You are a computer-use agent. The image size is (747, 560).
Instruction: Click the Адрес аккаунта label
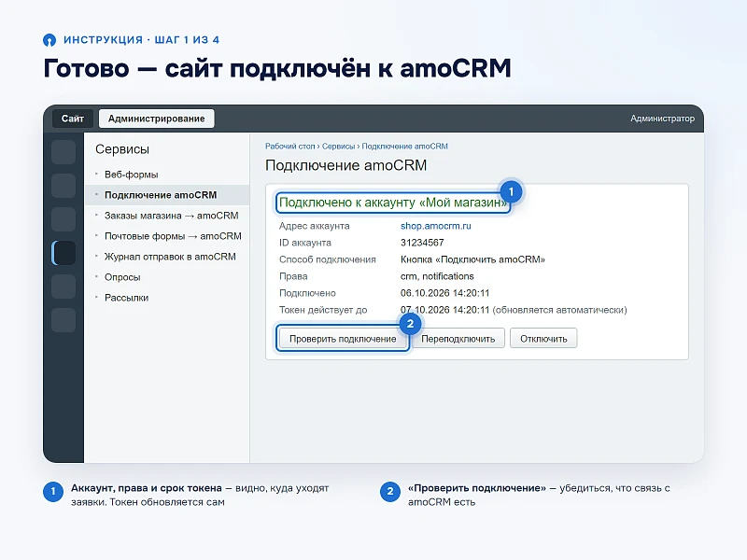[x=314, y=226]
